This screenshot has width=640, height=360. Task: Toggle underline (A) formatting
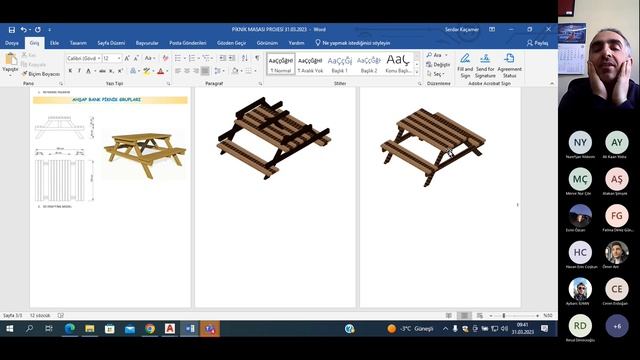pyautogui.click(x=88, y=71)
